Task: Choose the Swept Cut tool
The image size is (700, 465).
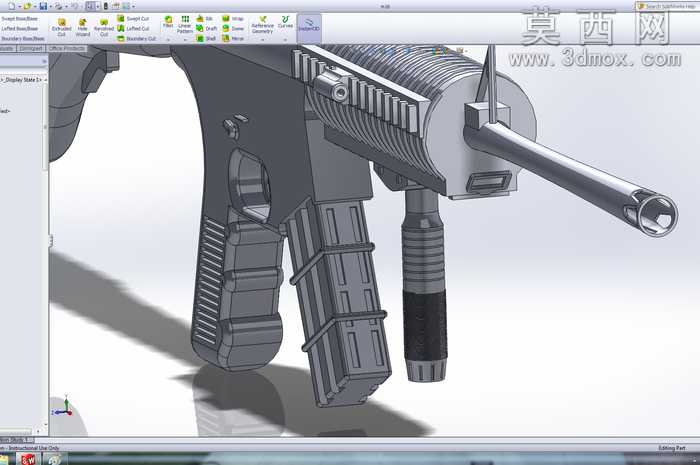Action: click(x=133, y=18)
